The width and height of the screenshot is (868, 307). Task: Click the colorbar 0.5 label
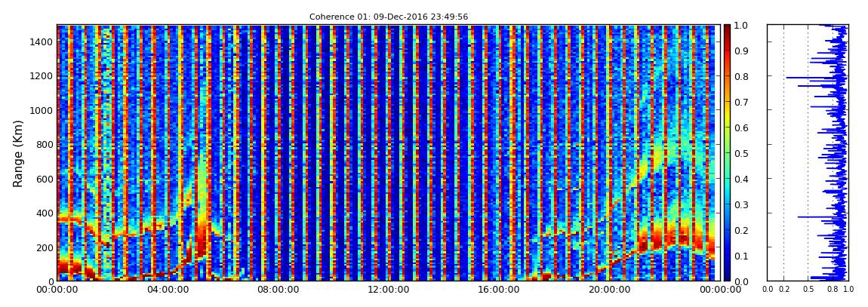[x=741, y=153]
